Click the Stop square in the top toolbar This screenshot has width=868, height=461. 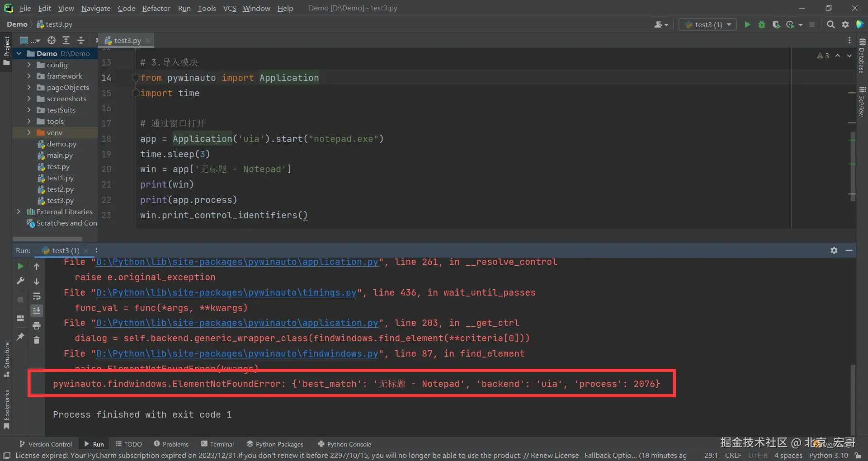click(812, 24)
